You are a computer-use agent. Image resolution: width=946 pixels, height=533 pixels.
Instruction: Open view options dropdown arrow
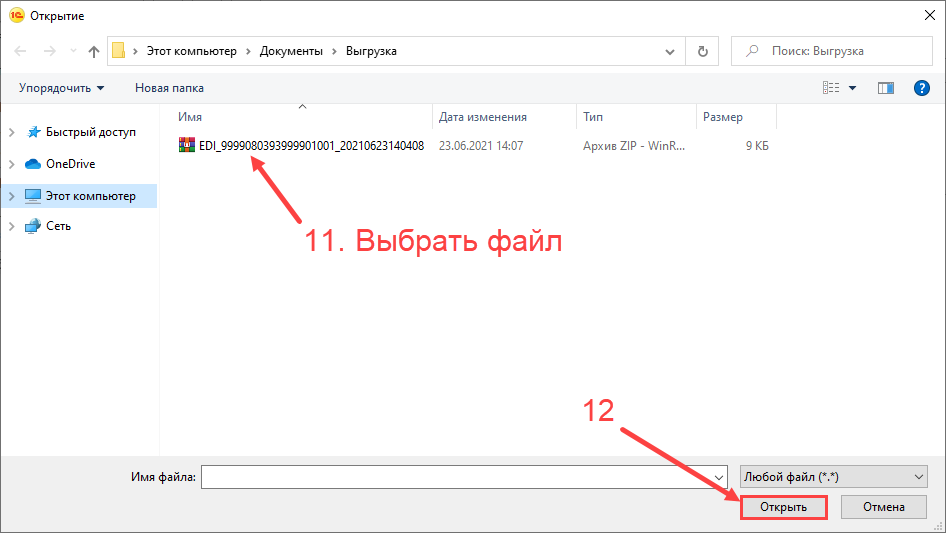pos(852,88)
